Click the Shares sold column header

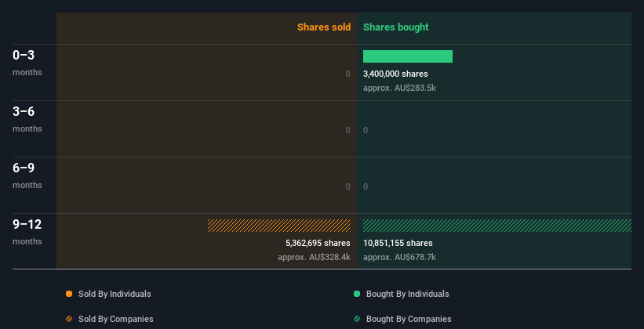[x=324, y=27]
